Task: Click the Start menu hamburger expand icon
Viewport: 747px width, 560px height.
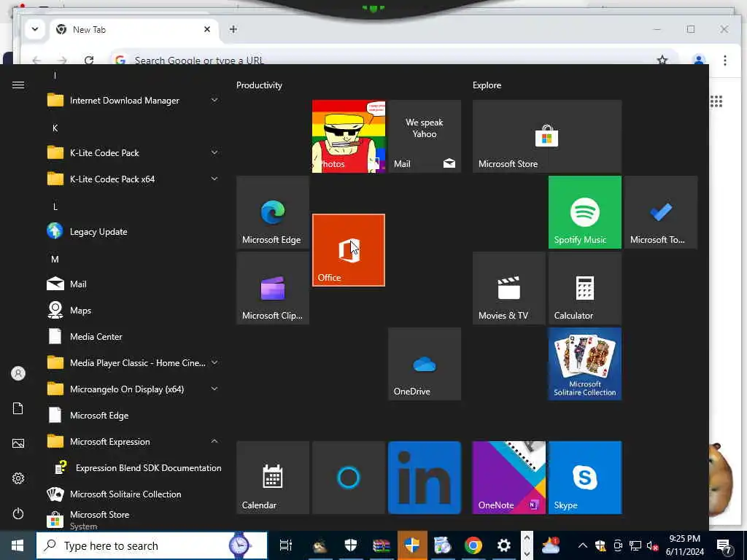Action: tap(18, 85)
